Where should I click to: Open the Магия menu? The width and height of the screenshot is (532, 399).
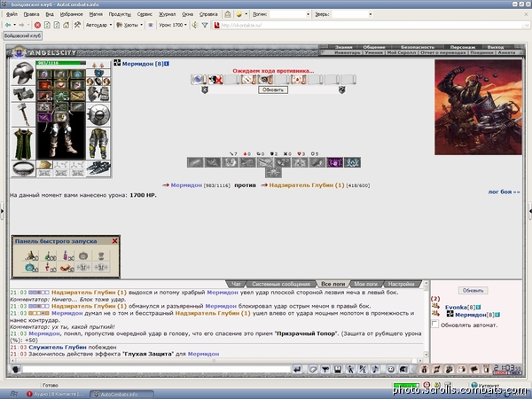point(96,14)
